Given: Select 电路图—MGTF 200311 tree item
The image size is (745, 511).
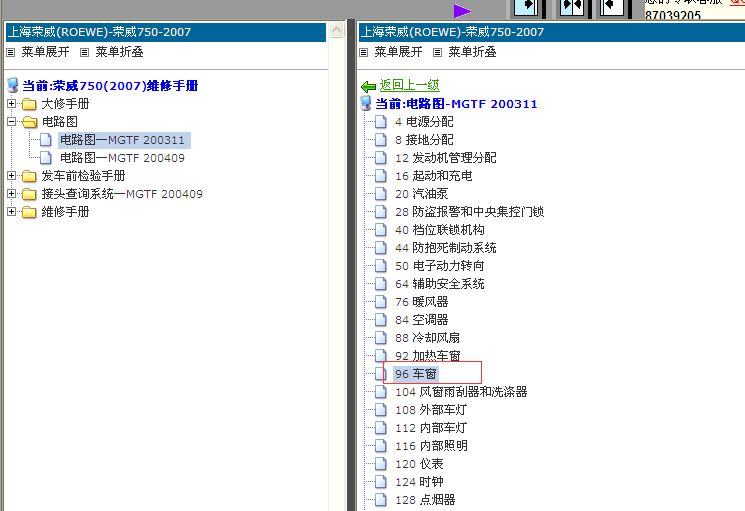Looking at the screenshot, I should coord(122,140).
